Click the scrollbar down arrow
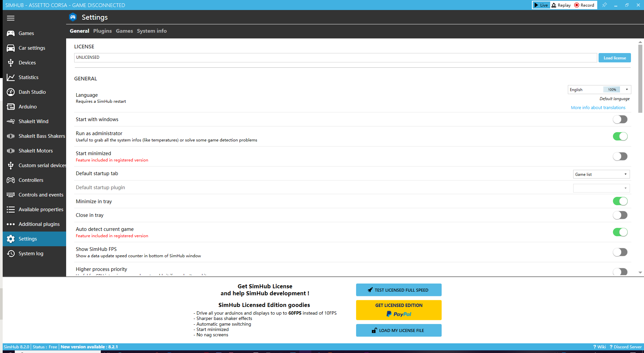 click(x=640, y=273)
